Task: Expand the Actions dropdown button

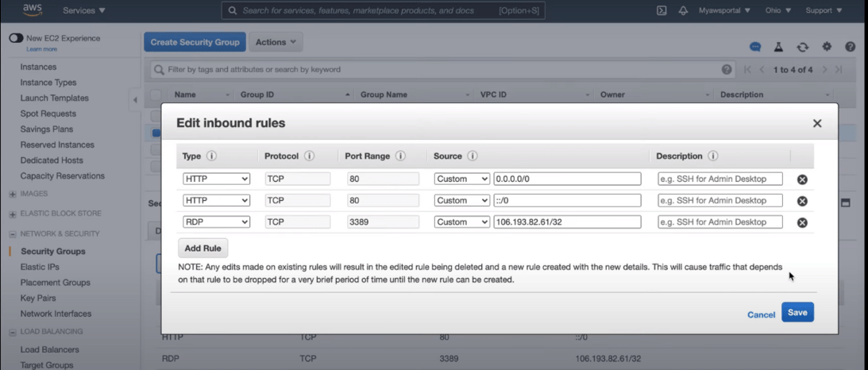Action: click(x=276, y=42)
